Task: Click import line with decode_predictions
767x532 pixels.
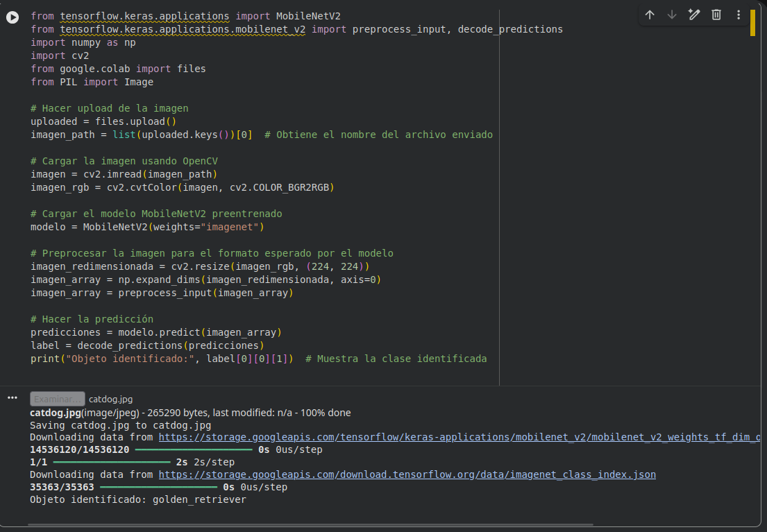Action: pos(297,29)
